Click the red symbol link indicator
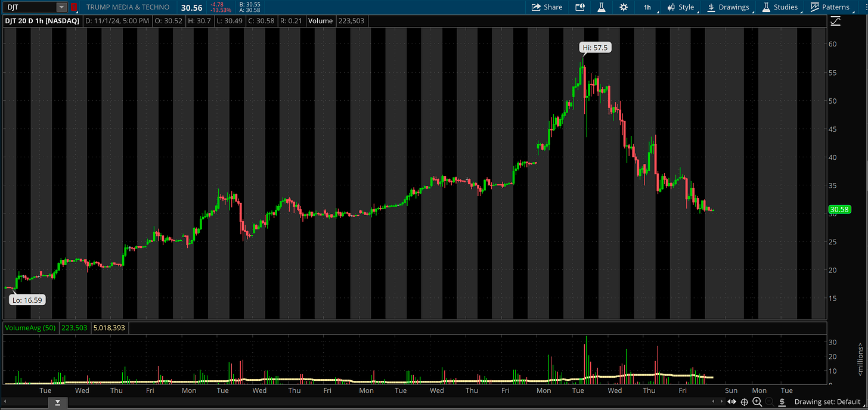The image size is (868, 410). click(74, 7)
